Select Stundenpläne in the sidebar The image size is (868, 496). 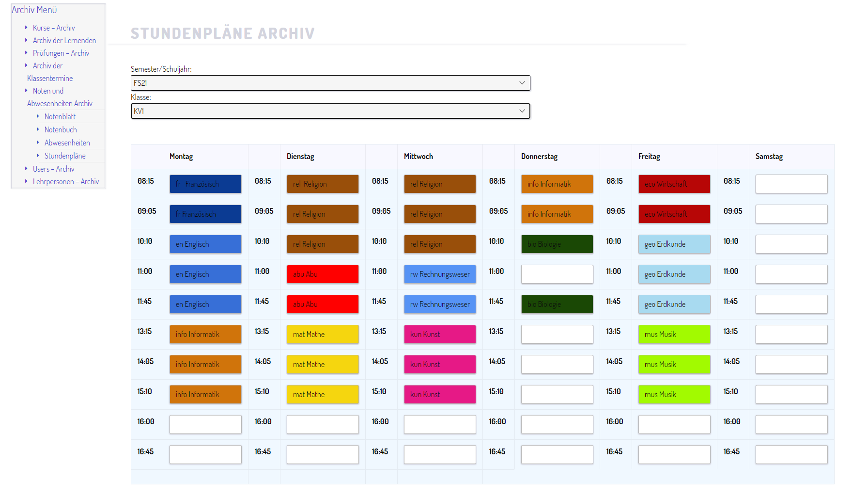tap(65, 156)
